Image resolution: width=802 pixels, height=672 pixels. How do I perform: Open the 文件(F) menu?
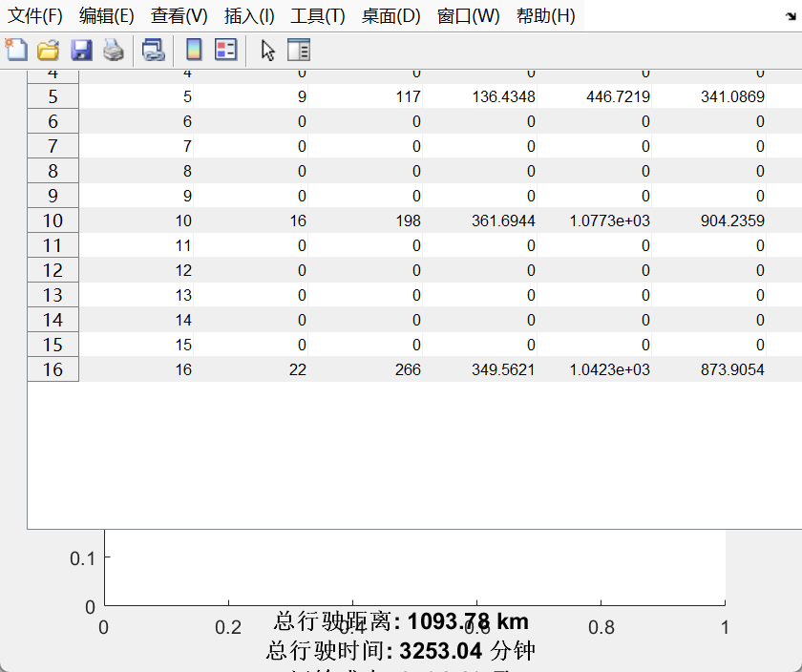(34, 16)
